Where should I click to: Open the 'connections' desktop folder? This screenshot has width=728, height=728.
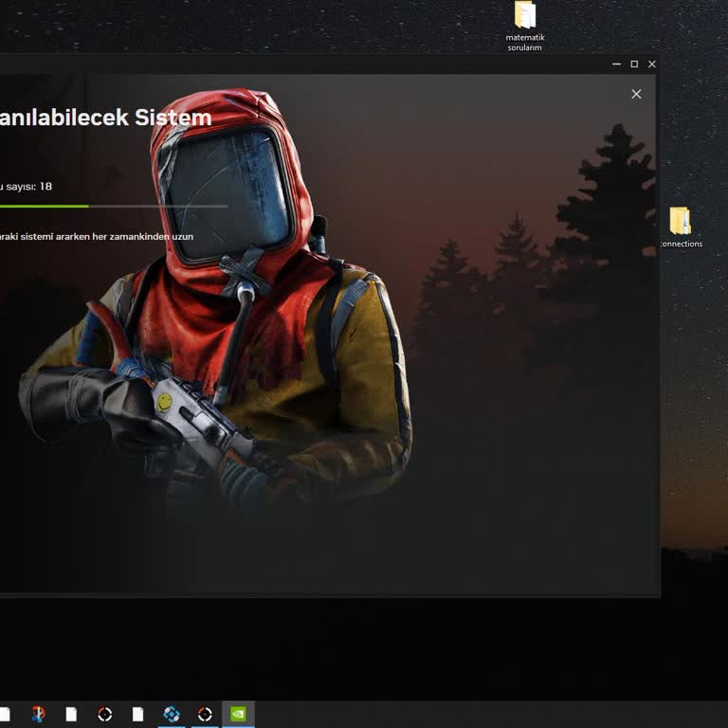coord(682,227)
